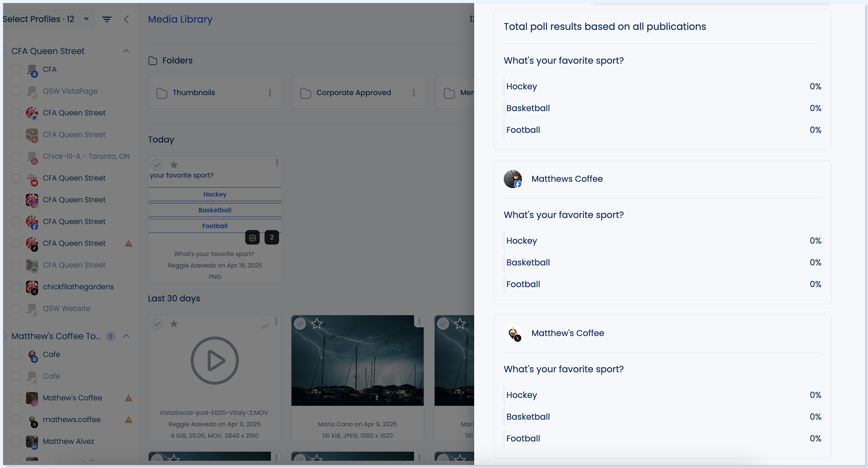Click the Basketball row in total poll results

click(x=662, y=108)
